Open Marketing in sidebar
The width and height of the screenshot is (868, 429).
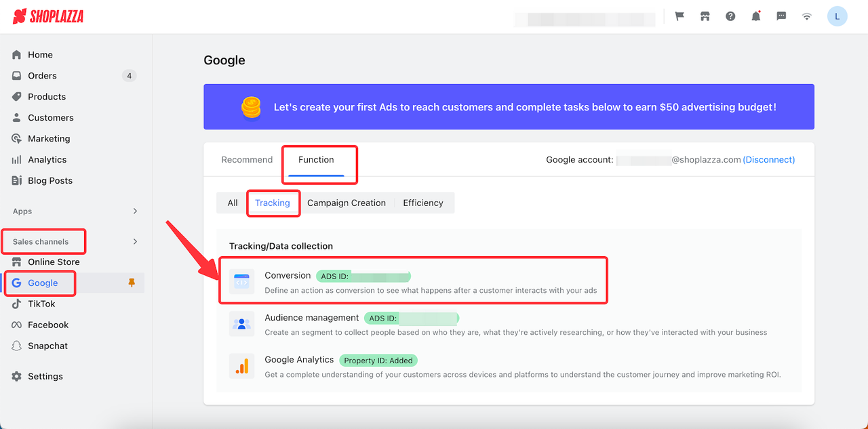[49, 139]
